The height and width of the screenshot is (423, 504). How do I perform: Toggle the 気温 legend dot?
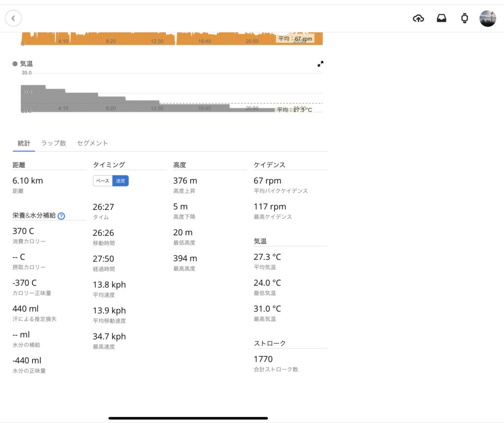pos(15,64)
